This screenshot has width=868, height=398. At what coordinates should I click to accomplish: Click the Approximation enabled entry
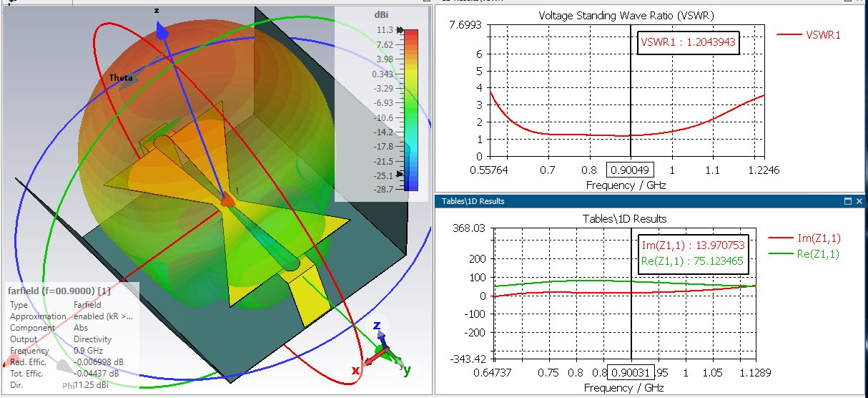(x=71, y=316)
